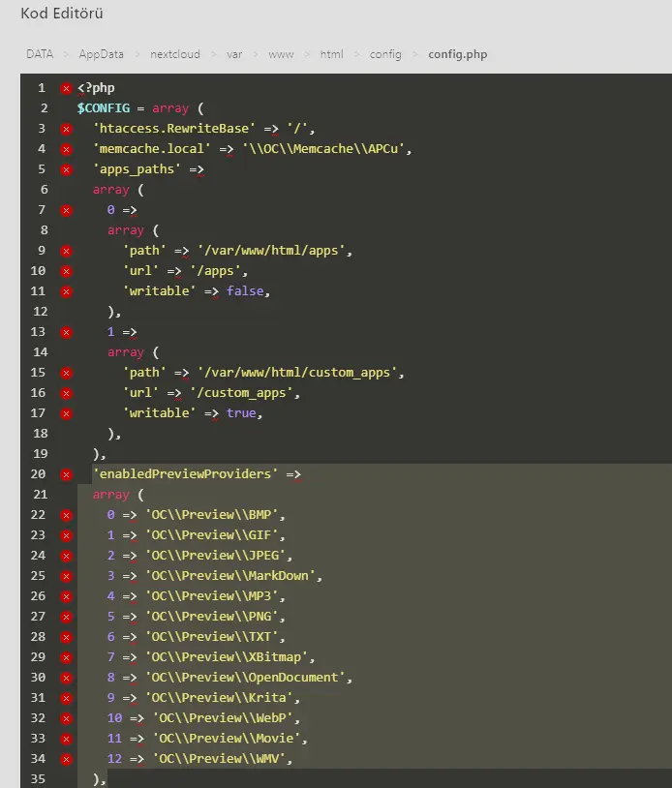The height and width of the screenshot is (788, 672).
Task: Jump to www breadcrumb folder
Action: 281,54
